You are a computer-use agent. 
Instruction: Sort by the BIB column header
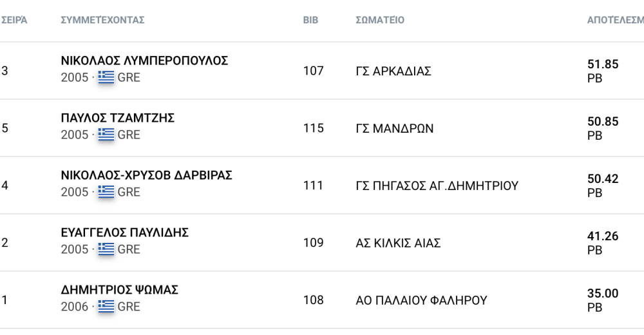311,20
